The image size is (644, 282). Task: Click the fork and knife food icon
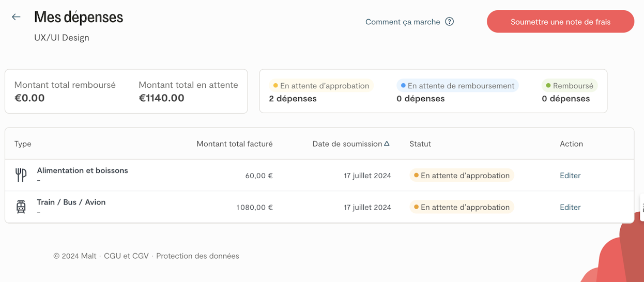21,176
